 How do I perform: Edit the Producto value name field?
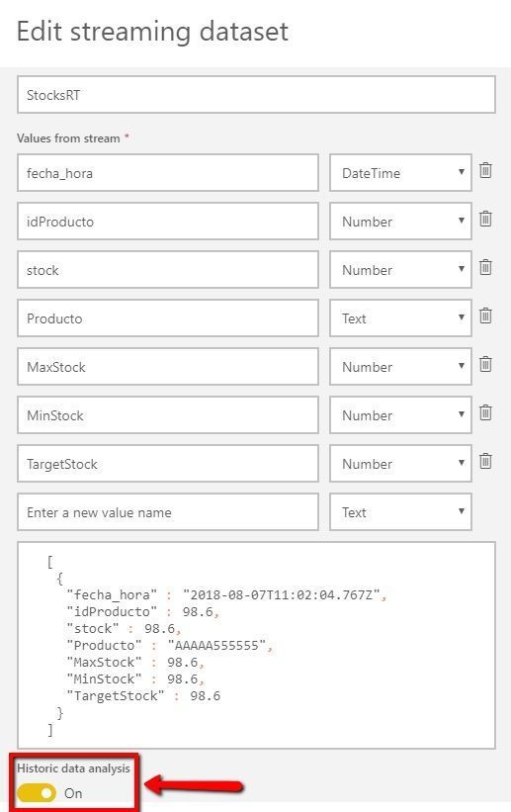(x=168, y=317)
